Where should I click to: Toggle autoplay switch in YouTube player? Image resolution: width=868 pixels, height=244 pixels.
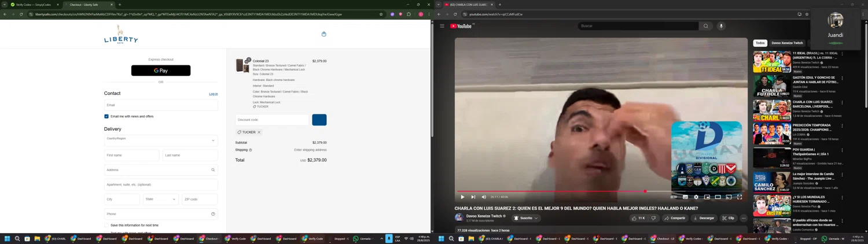tap(674, 197)
